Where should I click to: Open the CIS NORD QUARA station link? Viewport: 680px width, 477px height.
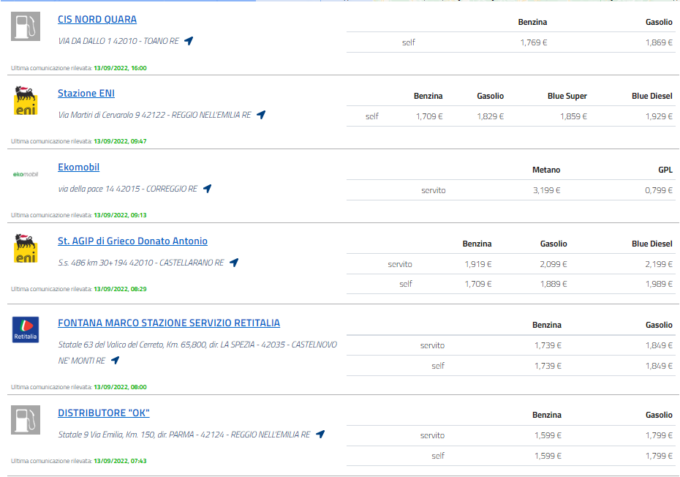(97, 20)
